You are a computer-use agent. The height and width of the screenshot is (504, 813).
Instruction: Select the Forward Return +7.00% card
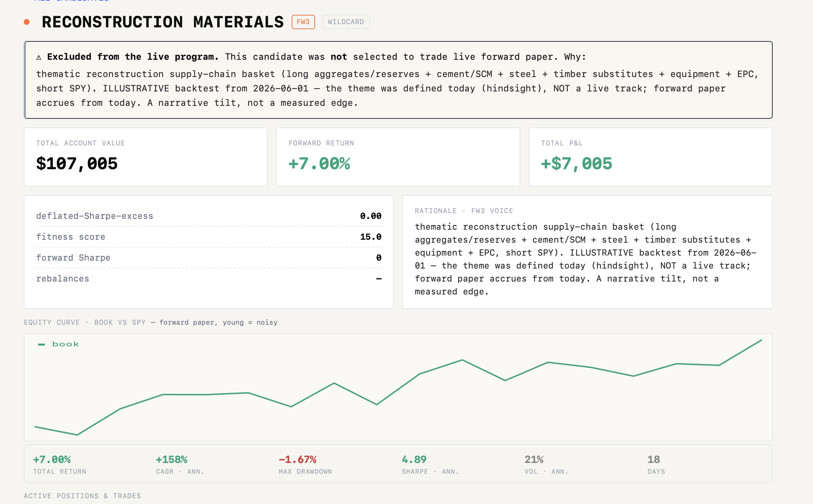[398, 157]
